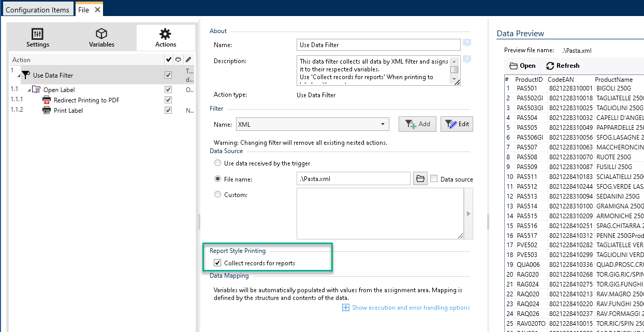Click Refresh in Data Preview
Screen dimensions: 644x332
562,66
